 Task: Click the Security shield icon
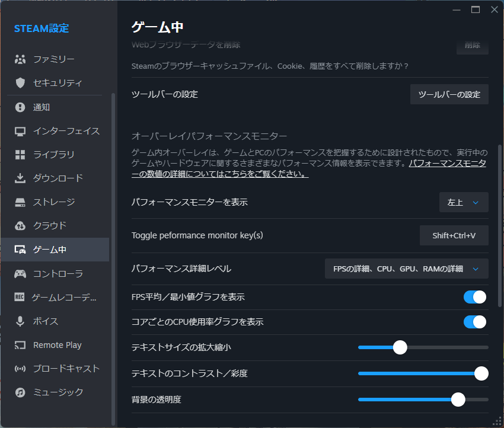[20, 83]
